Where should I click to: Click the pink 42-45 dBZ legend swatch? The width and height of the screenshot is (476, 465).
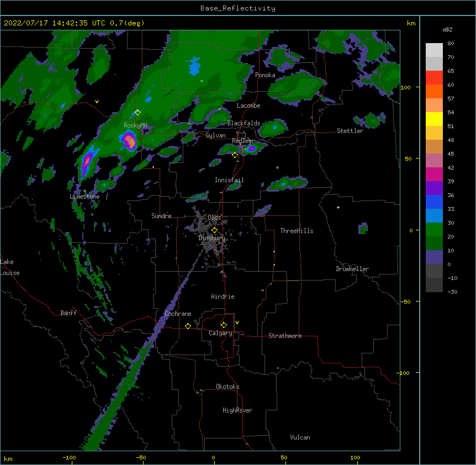pos(434,160)
